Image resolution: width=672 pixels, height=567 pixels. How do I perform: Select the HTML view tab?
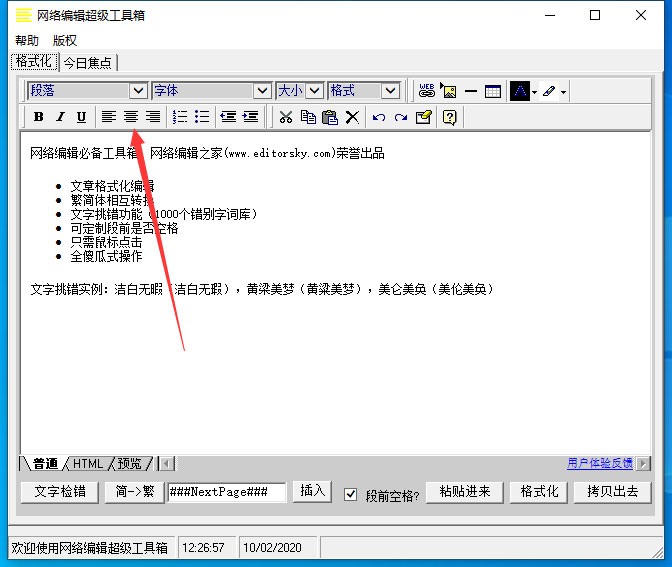tap(88, 463)
